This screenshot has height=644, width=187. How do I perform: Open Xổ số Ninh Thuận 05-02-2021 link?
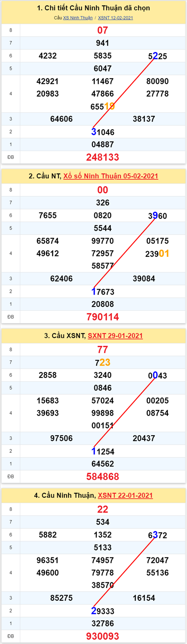coord(111,176)
